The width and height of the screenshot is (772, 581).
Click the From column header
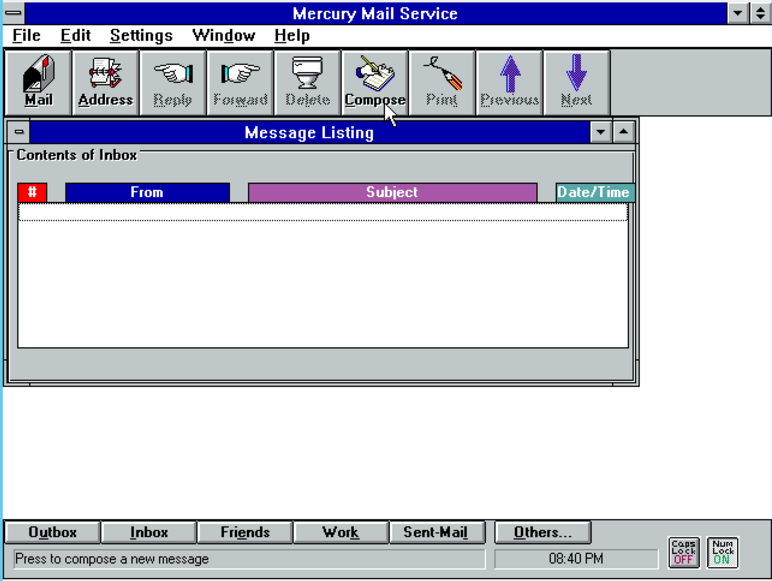(x=147, y=192)
